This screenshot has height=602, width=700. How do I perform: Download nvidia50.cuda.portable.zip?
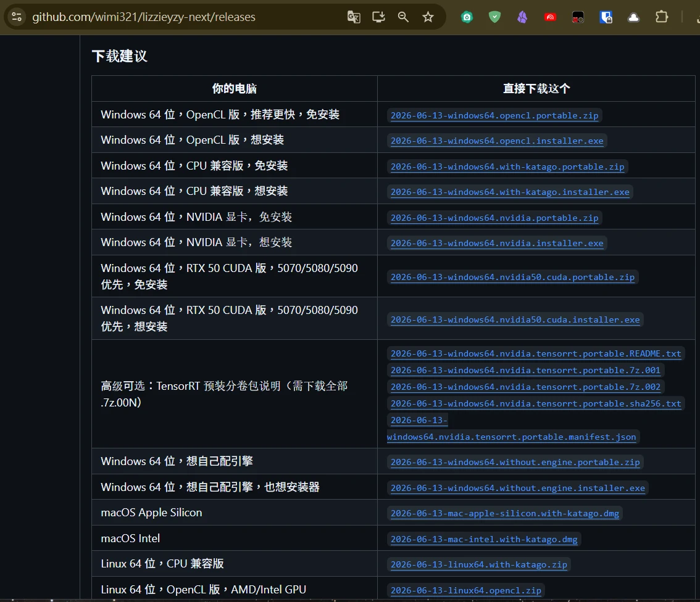(x=512, y=278)
